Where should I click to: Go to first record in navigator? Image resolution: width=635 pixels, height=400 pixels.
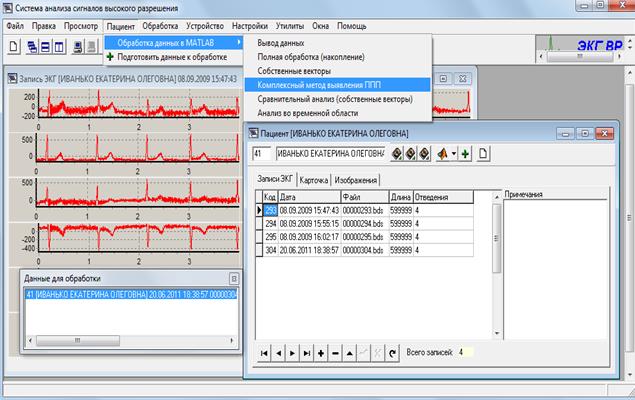point(264,353)
